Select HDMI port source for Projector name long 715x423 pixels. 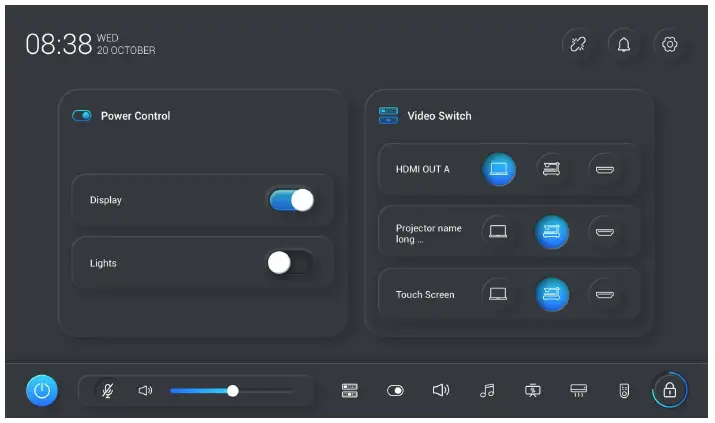(605, 232)
